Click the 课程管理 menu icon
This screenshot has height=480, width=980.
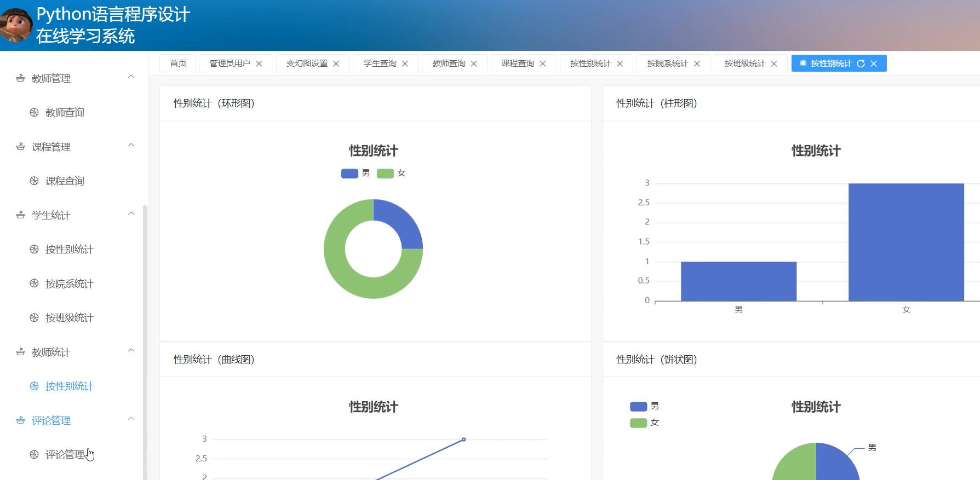(20, 147)
